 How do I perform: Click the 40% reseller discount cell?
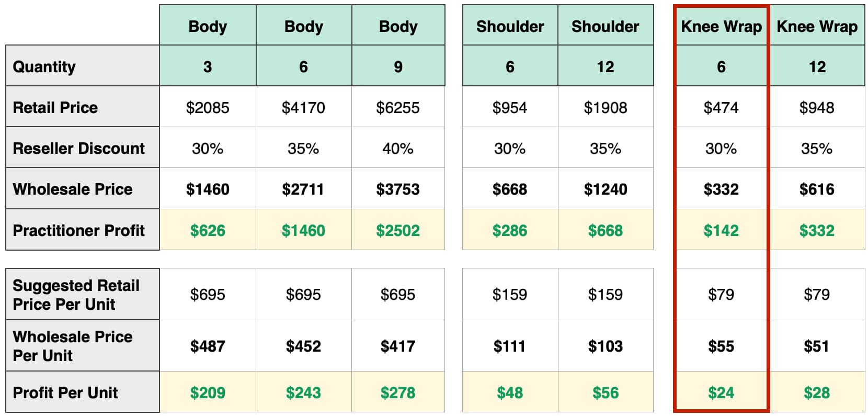click(398, 149)
